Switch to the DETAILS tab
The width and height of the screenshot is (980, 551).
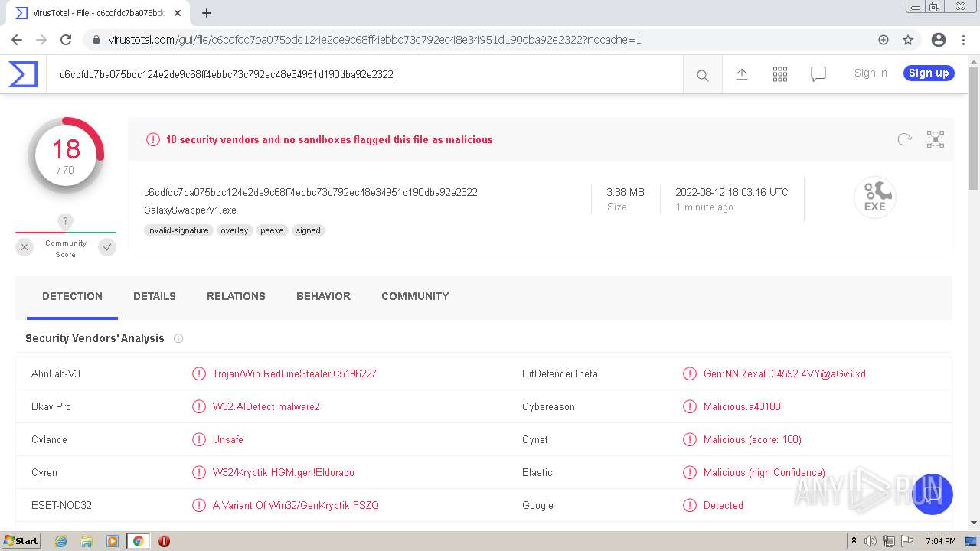pyautogui.click(x=155, y=297)
